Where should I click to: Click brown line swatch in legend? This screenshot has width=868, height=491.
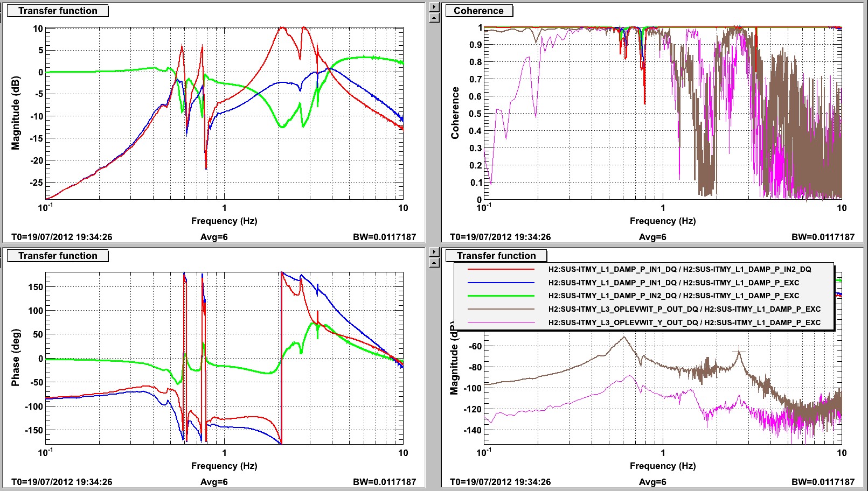[501, 309]
